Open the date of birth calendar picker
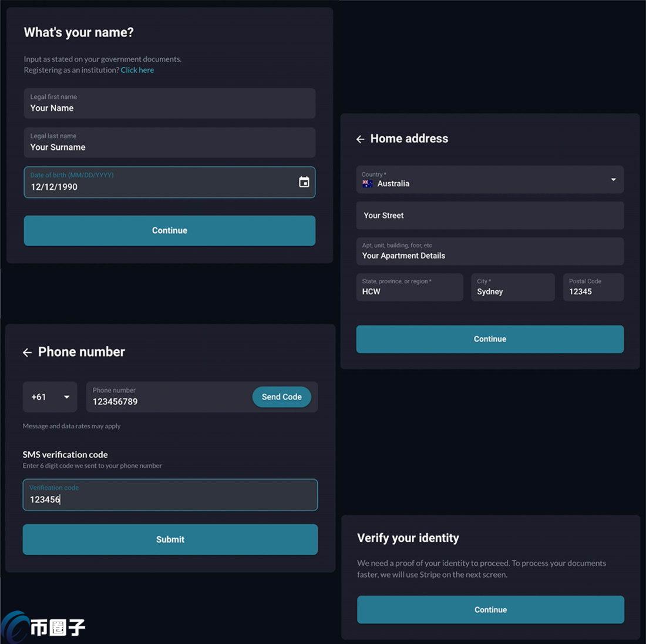This screenshot has width=646, height=644. click(x=304, y=182)
